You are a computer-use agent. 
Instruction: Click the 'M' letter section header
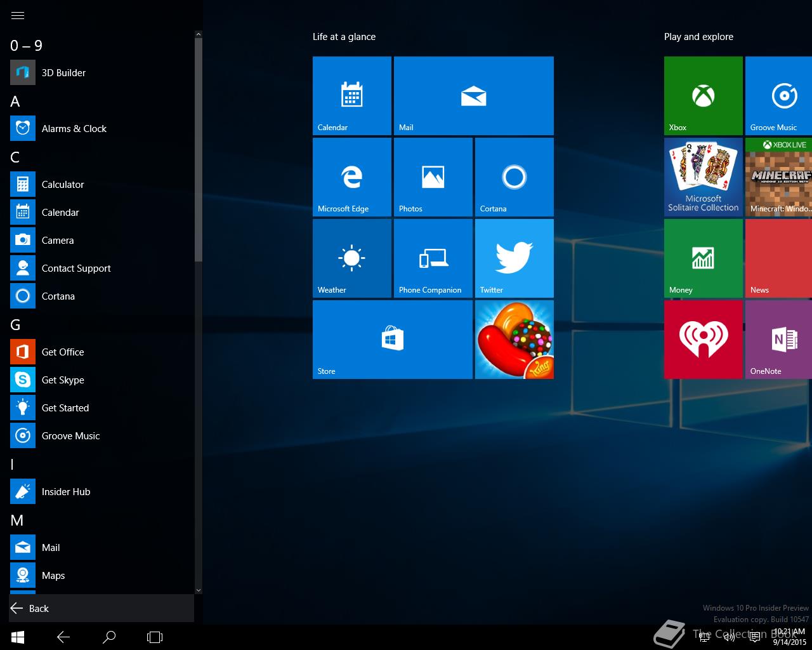click(17, 521)
